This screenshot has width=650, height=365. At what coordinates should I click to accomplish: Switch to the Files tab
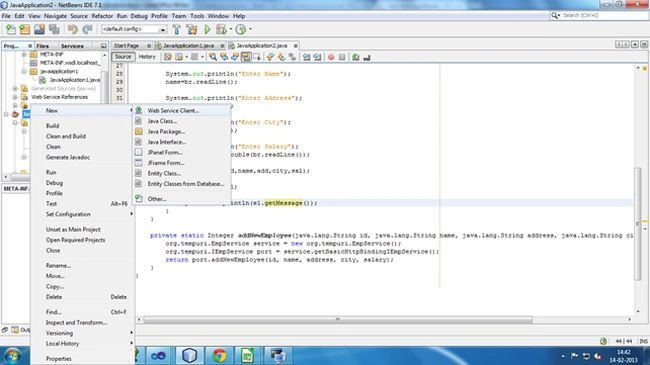click(42, 46)
